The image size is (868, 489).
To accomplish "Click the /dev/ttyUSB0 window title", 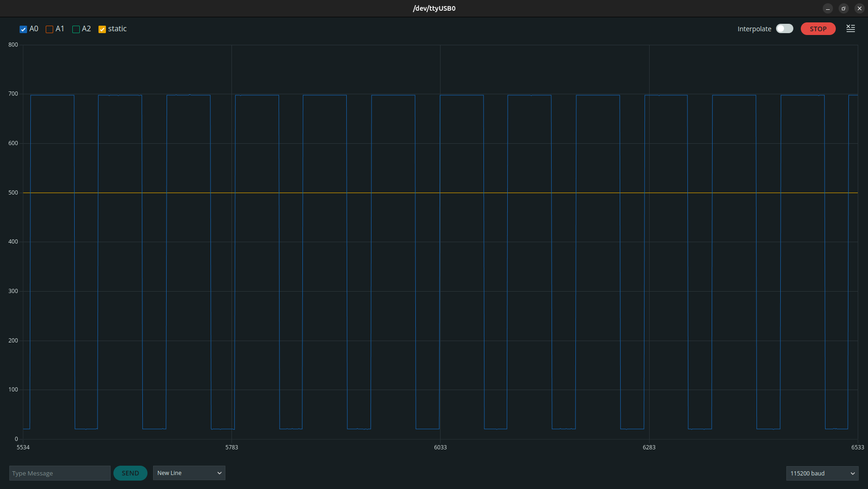I will point(434,8).
